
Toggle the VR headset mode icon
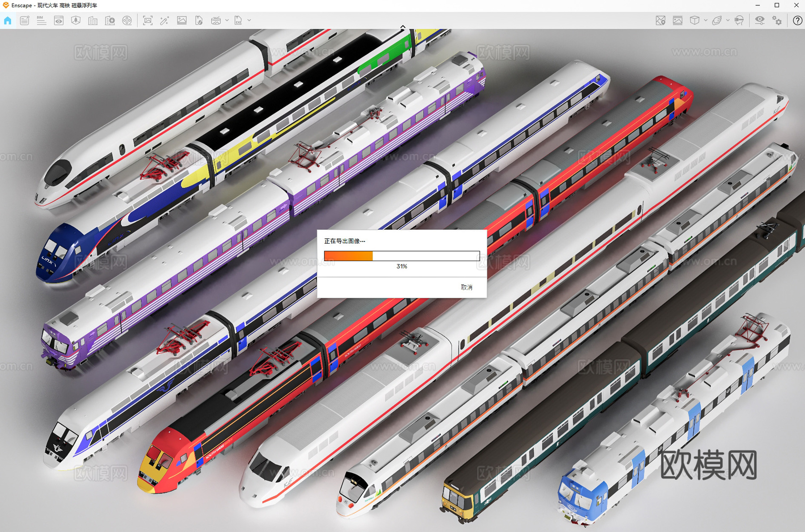click(739, 21)
